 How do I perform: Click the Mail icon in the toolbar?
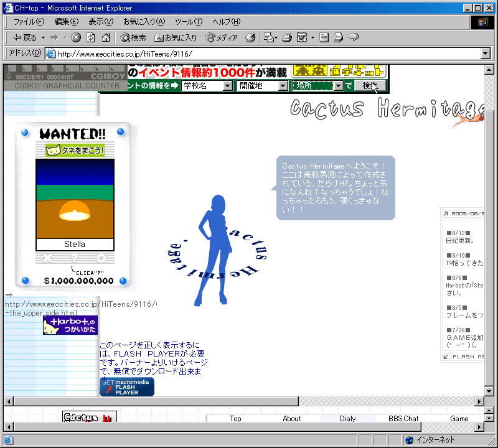[x=269, y=37]
